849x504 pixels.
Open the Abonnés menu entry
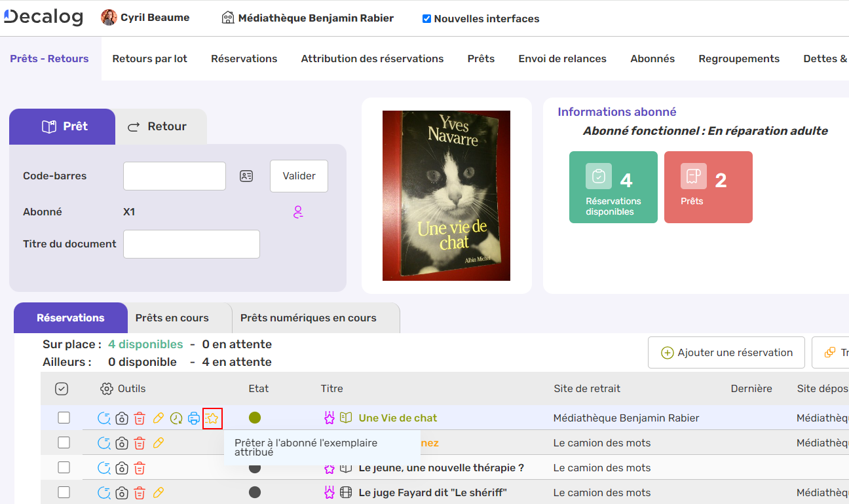(x=652, y=58)
